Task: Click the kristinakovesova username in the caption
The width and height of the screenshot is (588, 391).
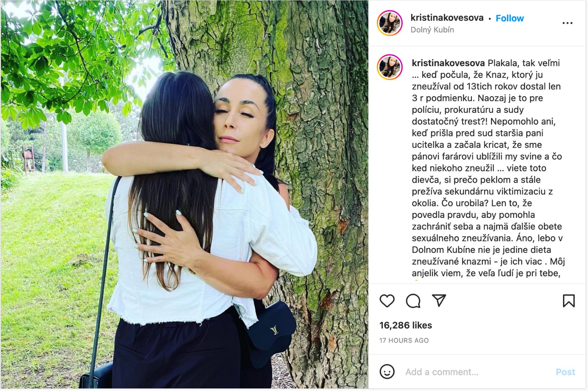Action: (448, 63)
